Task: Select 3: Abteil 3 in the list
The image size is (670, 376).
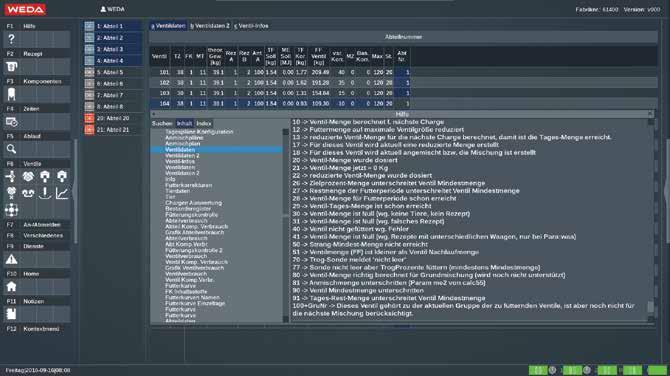Action: click(x=113, y=49)
